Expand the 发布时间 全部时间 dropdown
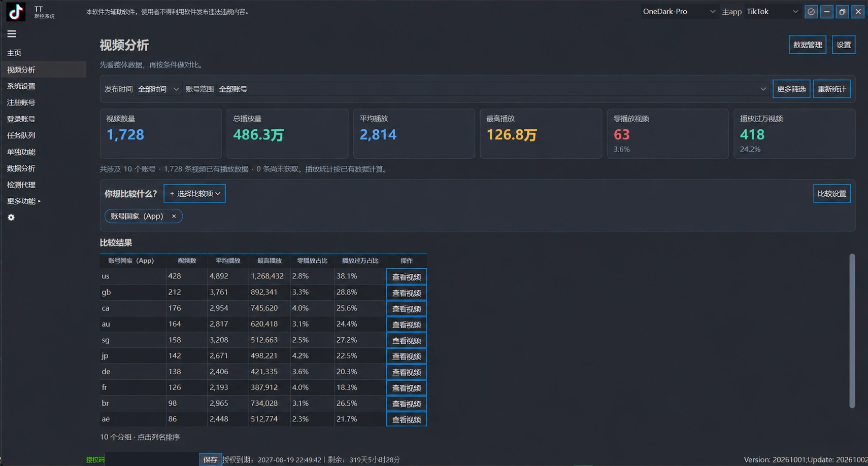 pyautogui.click(x=158, y=89)
